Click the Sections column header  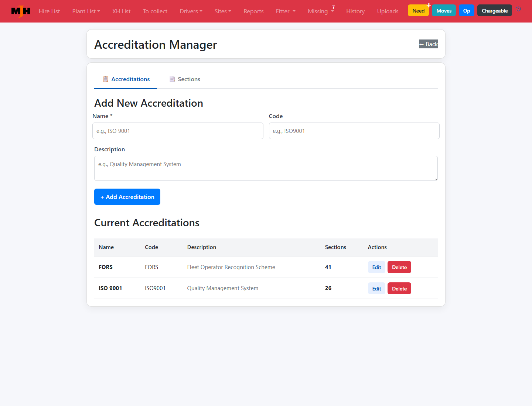pyautogui.click(x=335, y=247)
